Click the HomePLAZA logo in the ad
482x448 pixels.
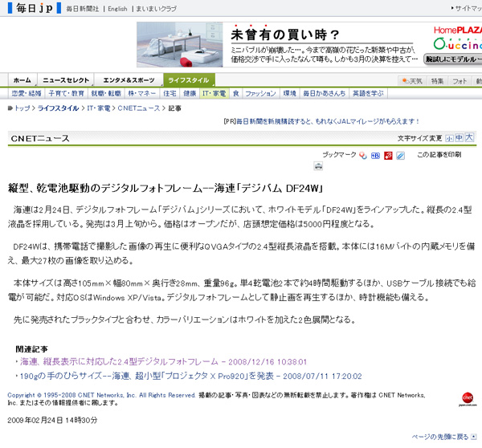click(458, 31)
